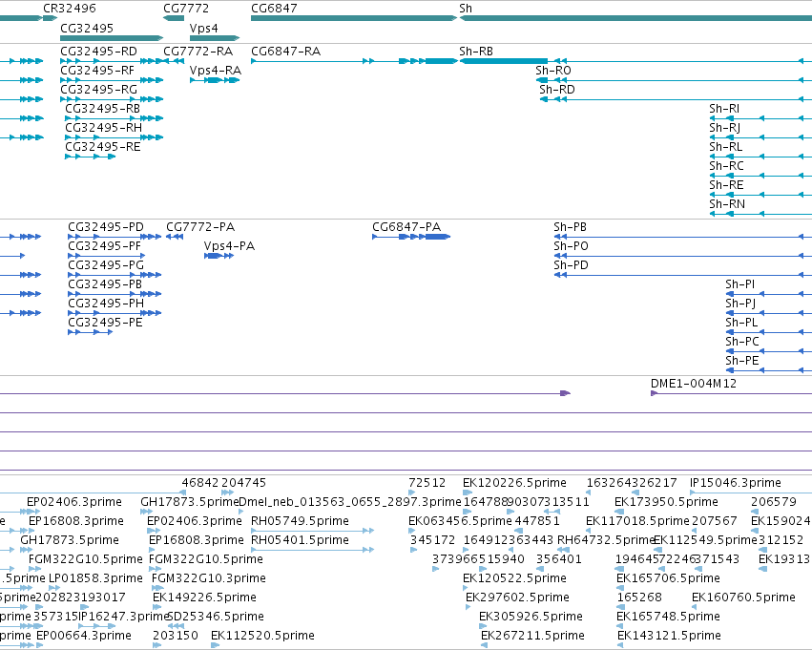Select the CG32495-RG transcript label
The image size is (812, 650).
click(98, 90)
